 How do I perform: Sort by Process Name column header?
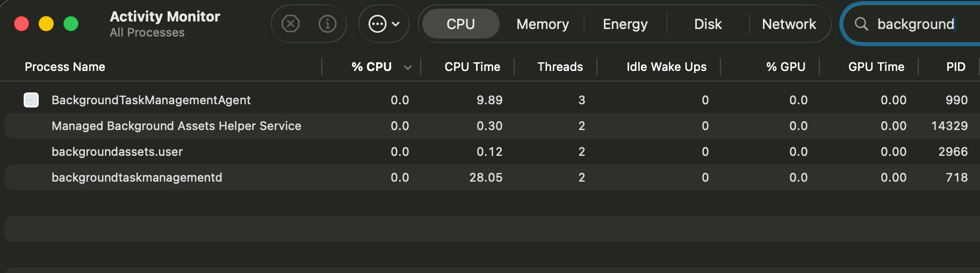click(x=65, y=67)
